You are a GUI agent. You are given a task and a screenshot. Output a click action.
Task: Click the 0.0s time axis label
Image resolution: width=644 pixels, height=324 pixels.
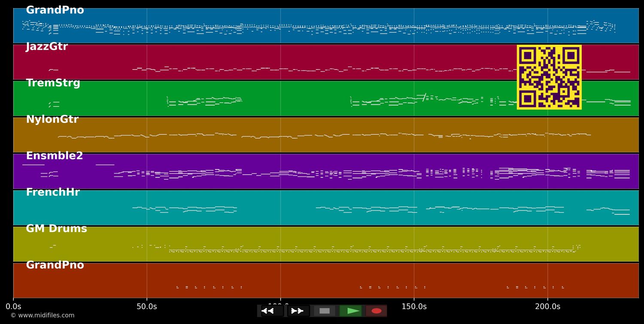coord(13,307)
